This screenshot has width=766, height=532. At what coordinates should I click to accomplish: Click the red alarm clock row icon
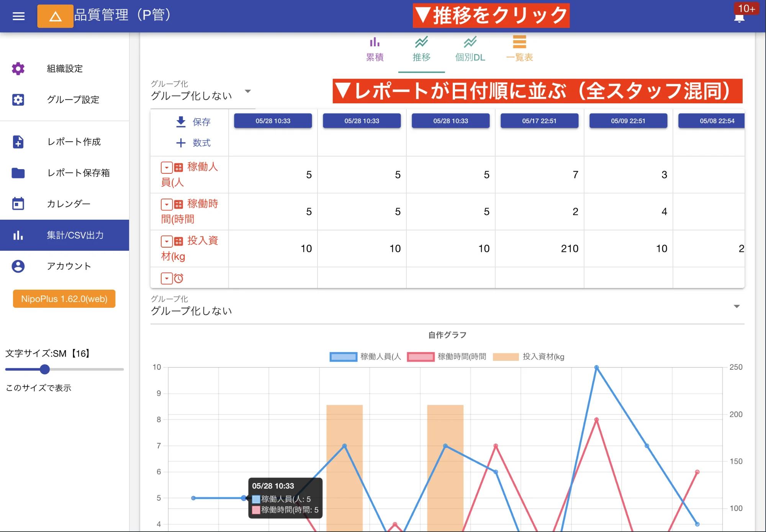click(178, 278)
